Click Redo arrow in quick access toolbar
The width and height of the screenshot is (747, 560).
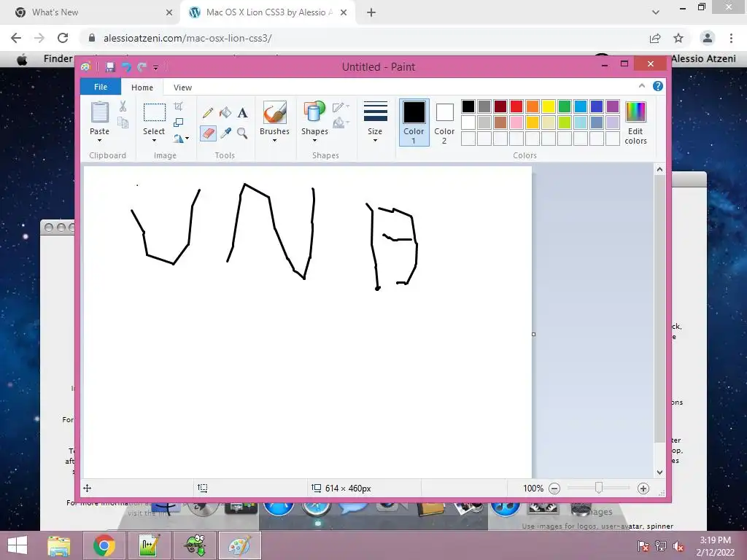(x=142, y=67)
